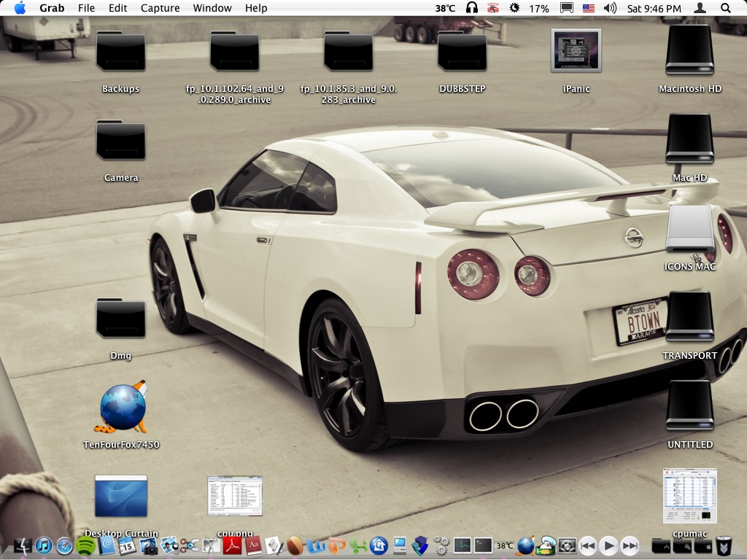Open the Help menu
The height and width of the screenshot is (560, 747).
[256, 8]
